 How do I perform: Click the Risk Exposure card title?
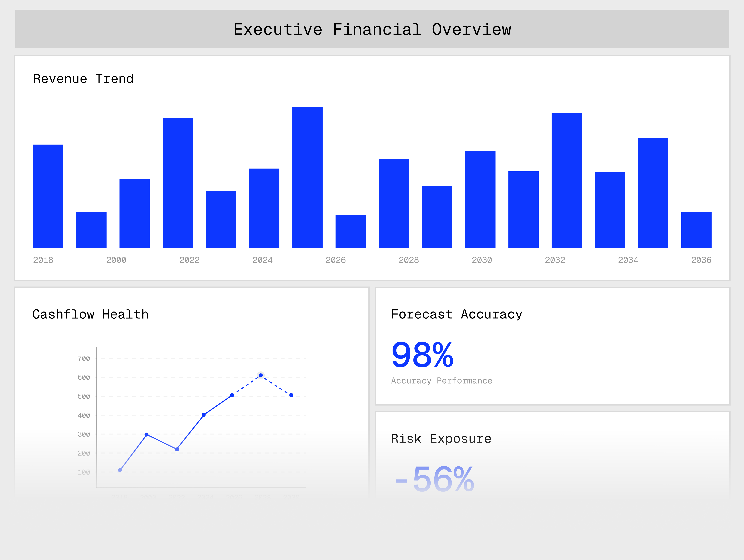click(x=441, y=439)
